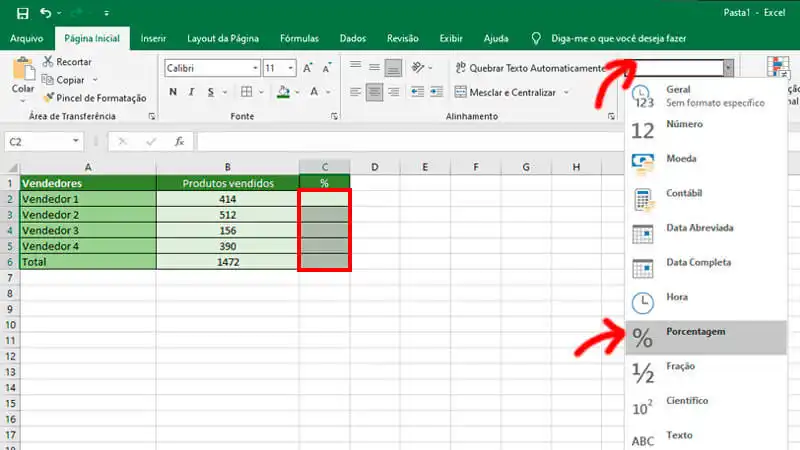800x450 pixels.
Task: Choose Moeda currency format
Action: [x=706, y=165]
